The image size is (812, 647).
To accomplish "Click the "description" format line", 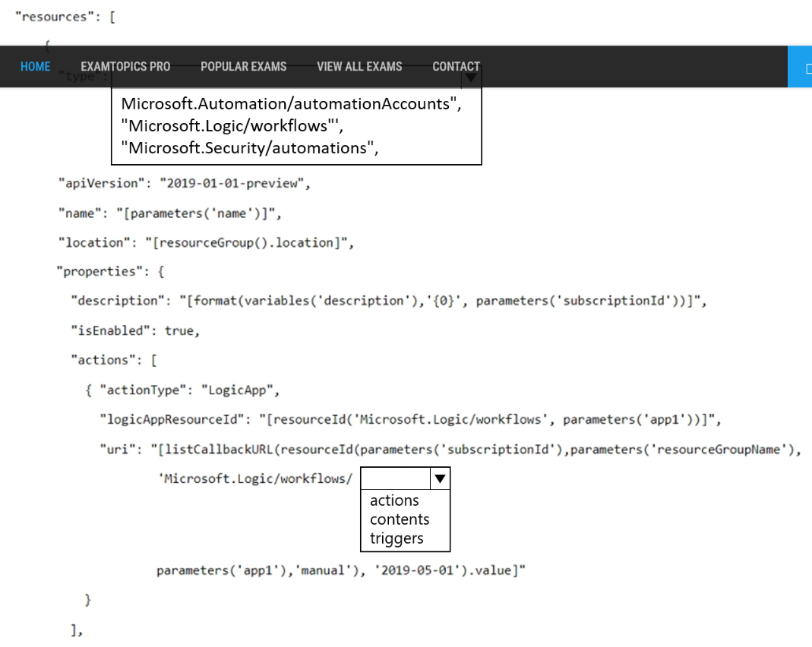I will pos(389,301).
